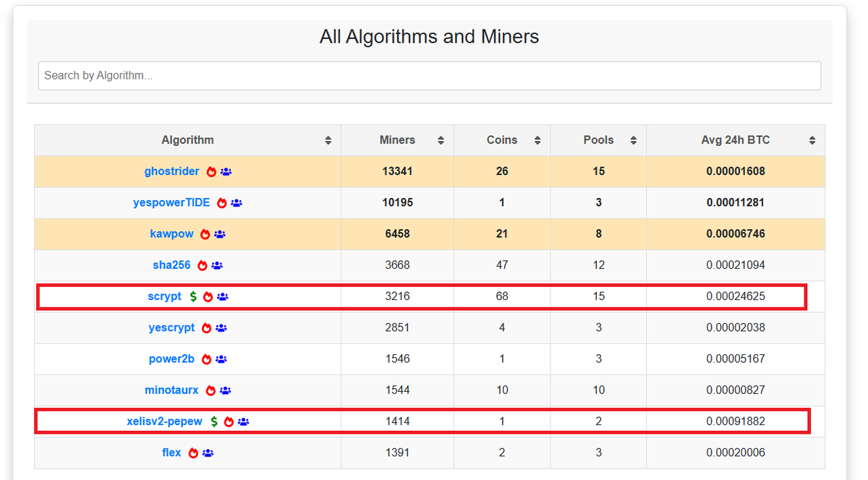868x480 pixels.
Task: Sort table by Algorithm column arrows
Action: [328, 140]
